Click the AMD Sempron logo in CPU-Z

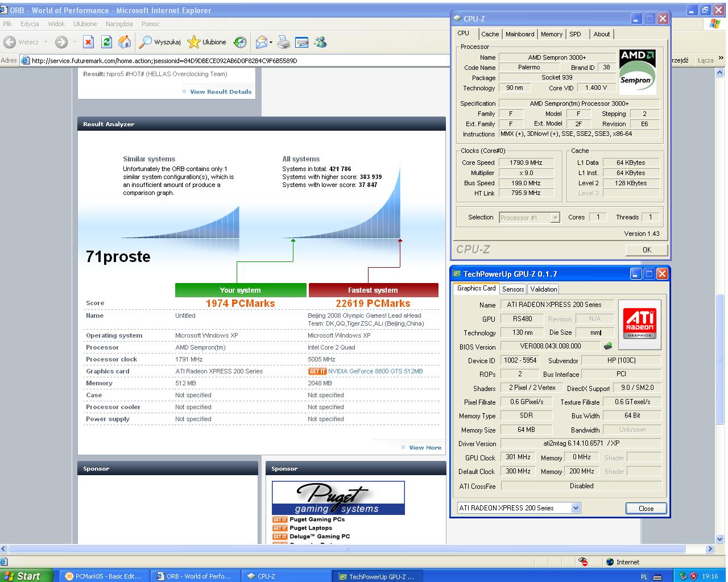click(637, 72)
